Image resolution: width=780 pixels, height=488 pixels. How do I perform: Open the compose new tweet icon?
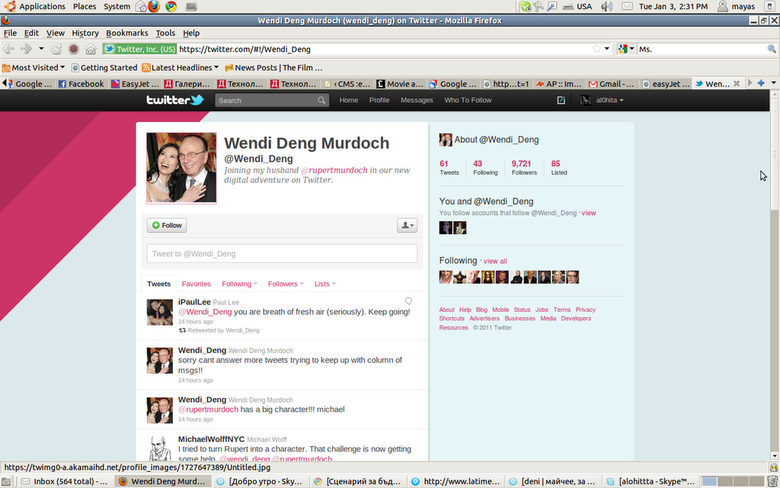click(x=561, y=100)
